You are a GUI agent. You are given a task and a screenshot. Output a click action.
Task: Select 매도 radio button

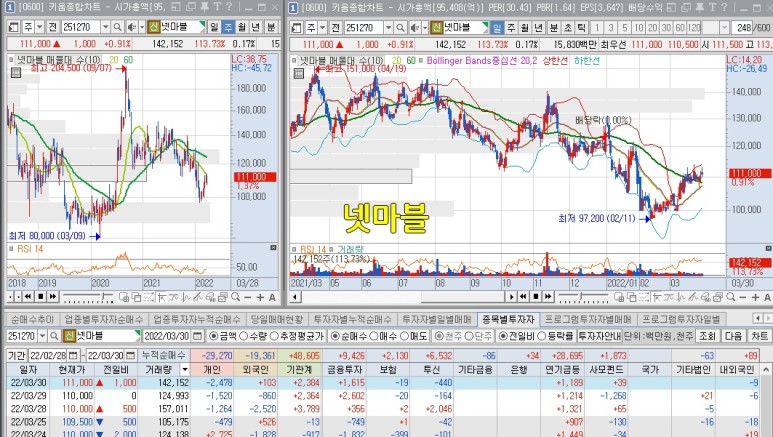[x=404, y=336]
